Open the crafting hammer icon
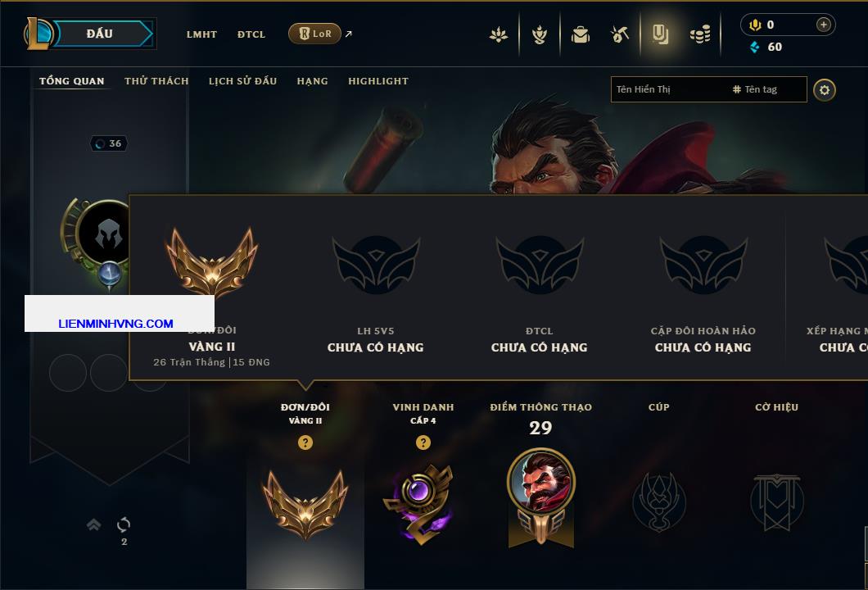 [x=619, y=34]
